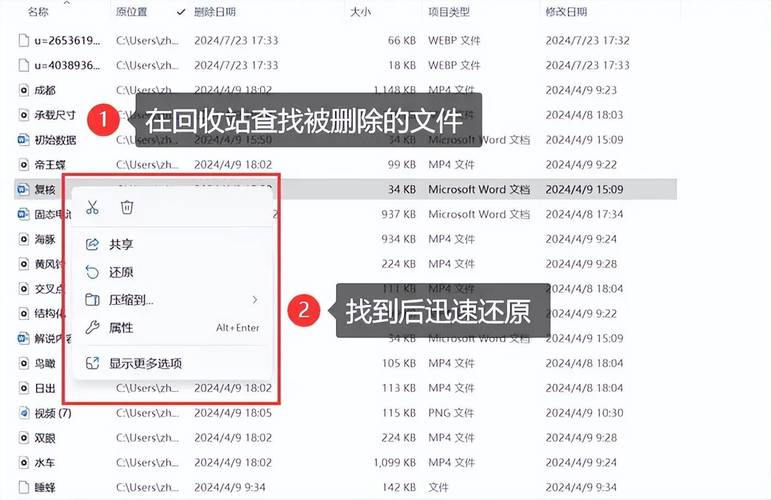Click the video icon of 帝王蝶
This screenshot has height=500, width=771.
pyautogui.click(x=24, y=165)
